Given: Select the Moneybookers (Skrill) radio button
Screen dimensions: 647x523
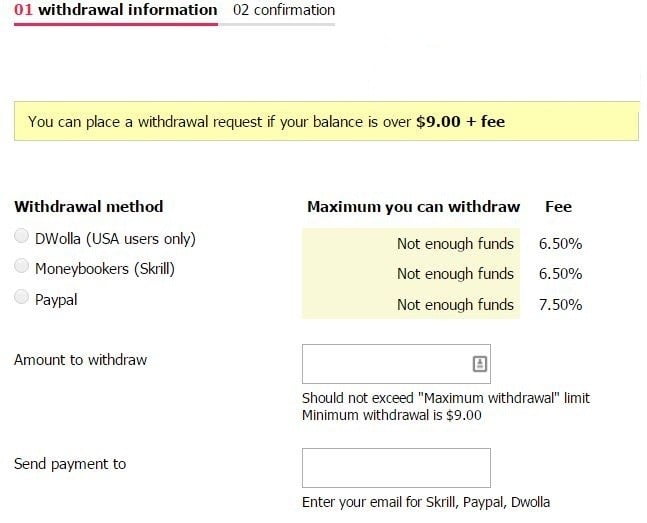Looking at the screenshot, I should pyautogui.click(x=21, y=266).
